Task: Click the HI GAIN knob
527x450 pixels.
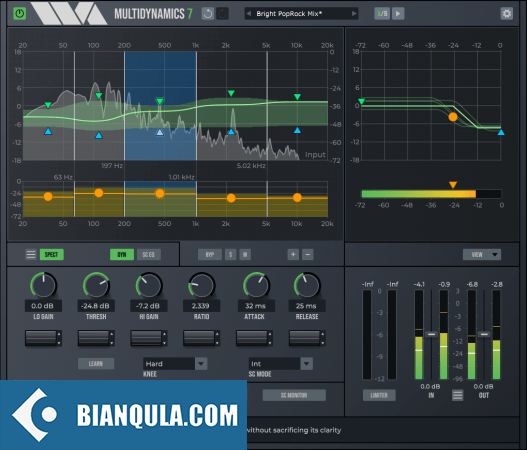Action: [149, 285]
